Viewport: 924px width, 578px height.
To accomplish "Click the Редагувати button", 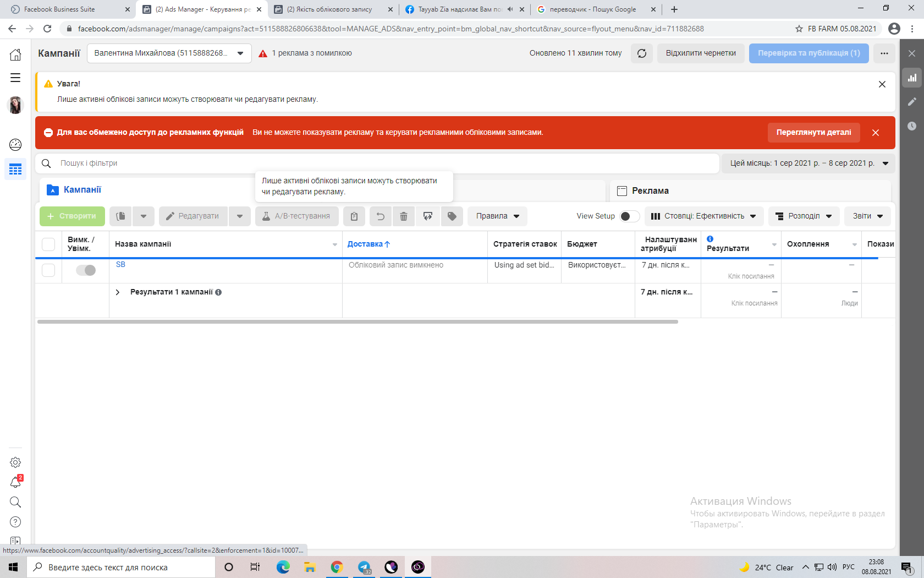I will (193, 216).
